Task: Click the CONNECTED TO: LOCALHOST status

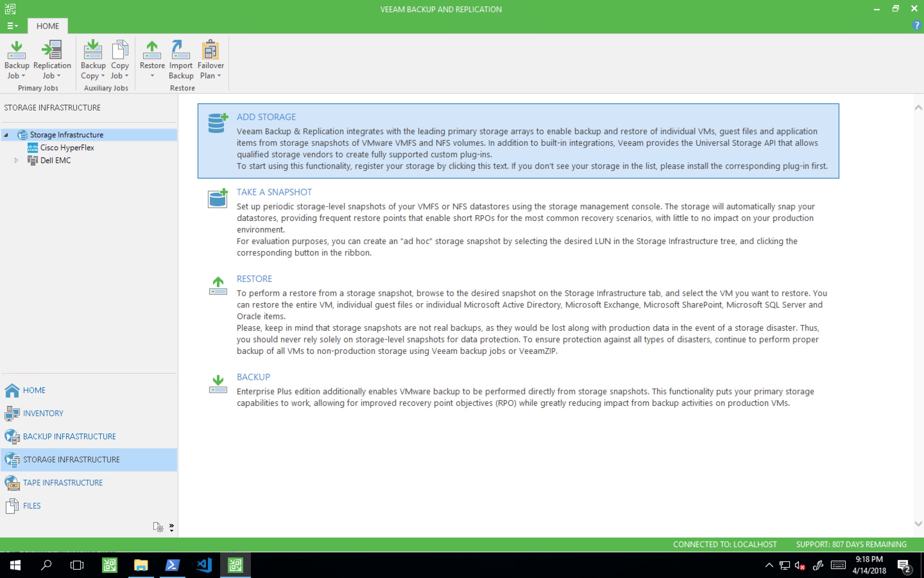Action: 725,544
